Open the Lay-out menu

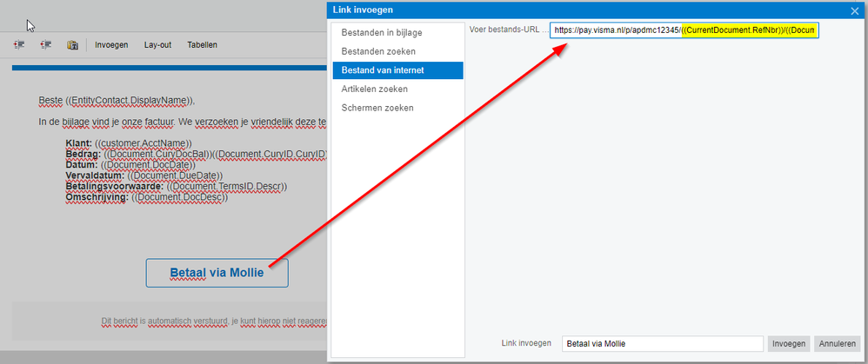157,45
